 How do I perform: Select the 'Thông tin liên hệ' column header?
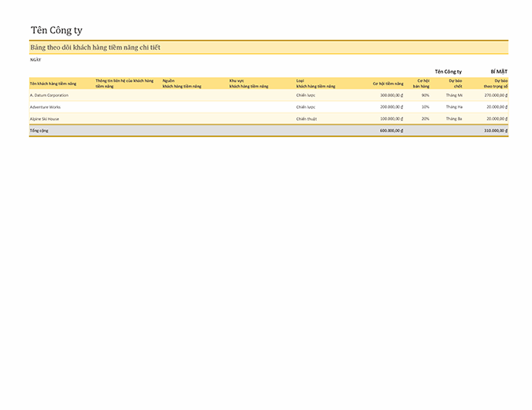click(x=125, y=83)
